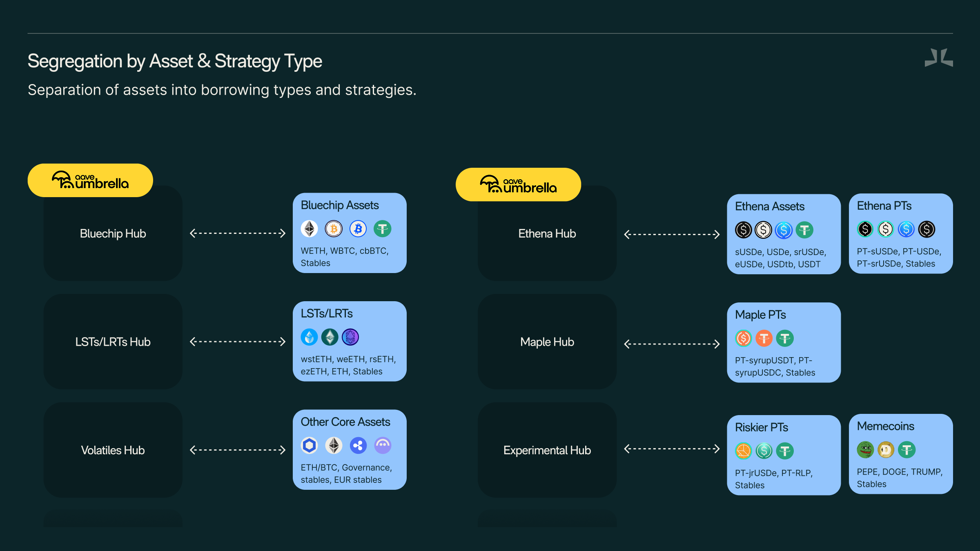The width and height of the screenshot is (980, 551).
Task: Click the logo in the top right corner
Action: pos(939,58)
